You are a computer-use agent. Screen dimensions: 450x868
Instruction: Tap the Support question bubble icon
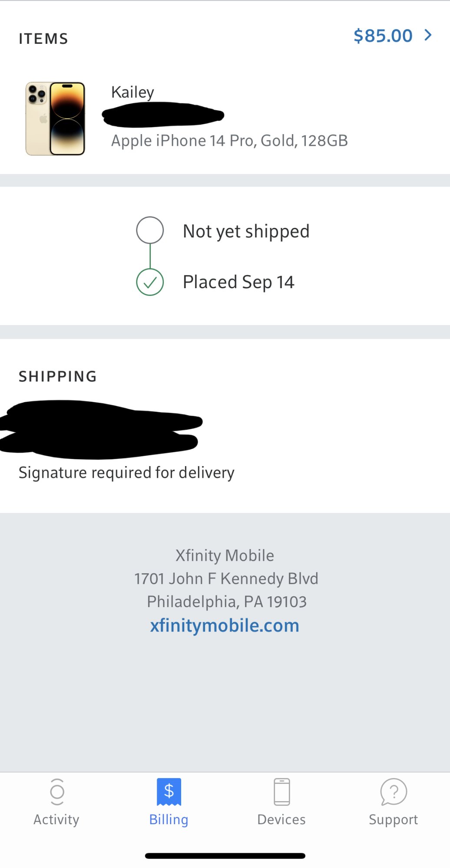coord(394,792)
